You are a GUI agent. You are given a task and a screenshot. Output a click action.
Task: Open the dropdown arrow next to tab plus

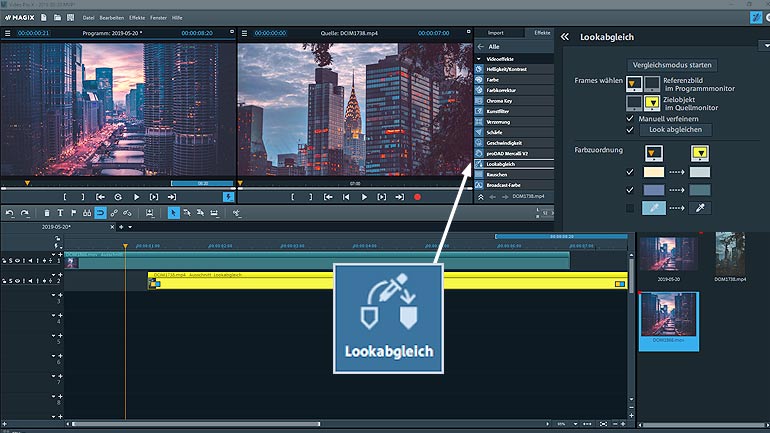(x=130, y=227)
